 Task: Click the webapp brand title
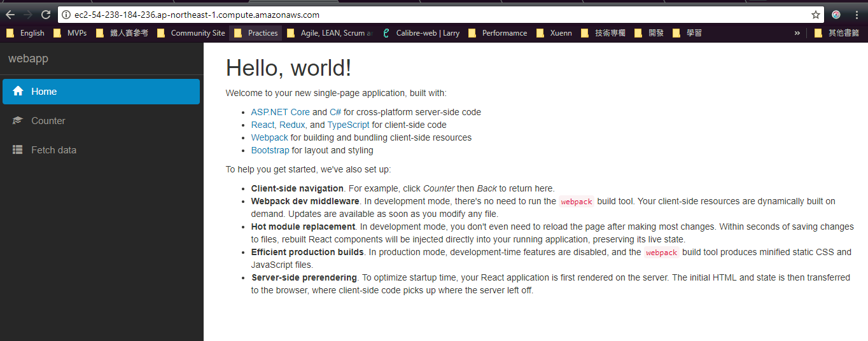pyautogui.click(x=28, y=59)
